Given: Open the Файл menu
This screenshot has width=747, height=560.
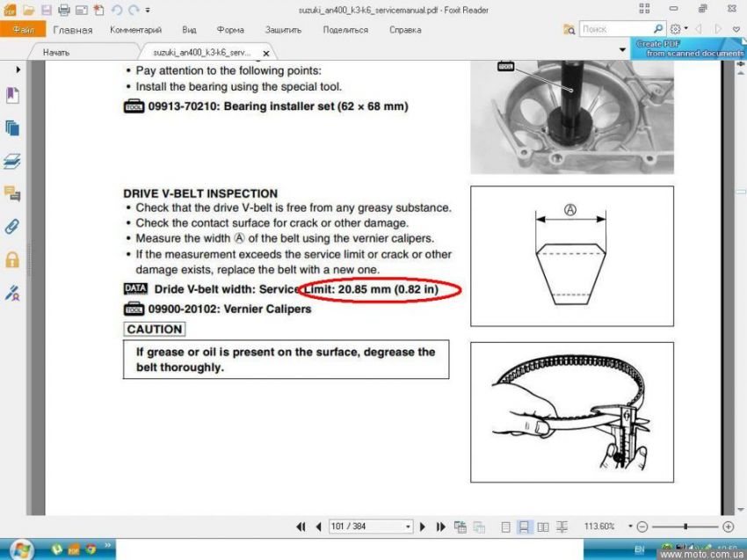Looking at the screenshot, I should pyautogui.click(x=23, y=30).
